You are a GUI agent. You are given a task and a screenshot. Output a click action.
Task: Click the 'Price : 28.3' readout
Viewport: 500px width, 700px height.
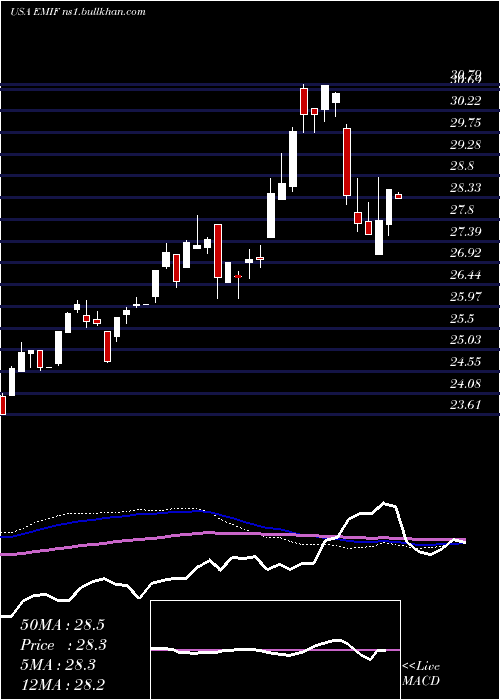[x=62, y=645]
